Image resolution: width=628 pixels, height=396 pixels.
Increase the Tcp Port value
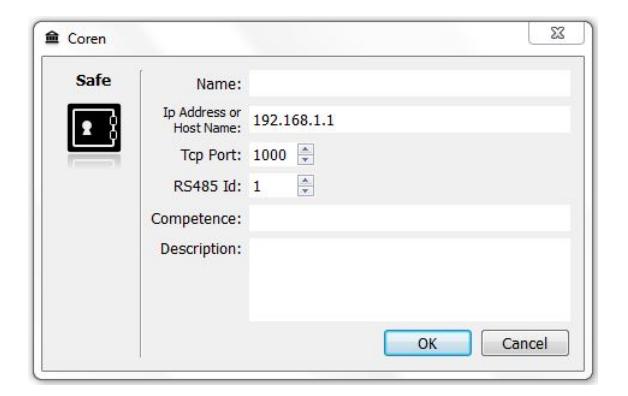coord(306,149)
